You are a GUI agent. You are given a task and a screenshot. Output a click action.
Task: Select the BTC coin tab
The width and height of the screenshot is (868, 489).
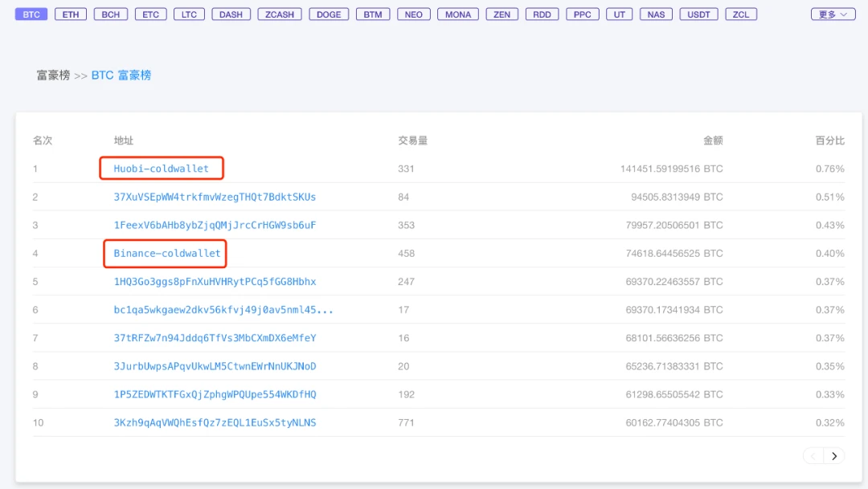click(x=31, y=14)
